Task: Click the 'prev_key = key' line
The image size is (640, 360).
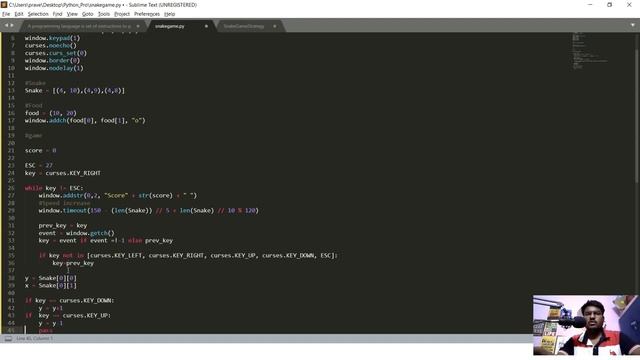Action: 63,226
